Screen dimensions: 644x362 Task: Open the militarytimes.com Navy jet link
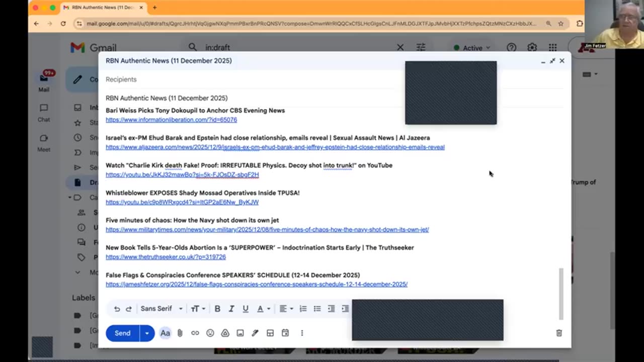[267, 229]
